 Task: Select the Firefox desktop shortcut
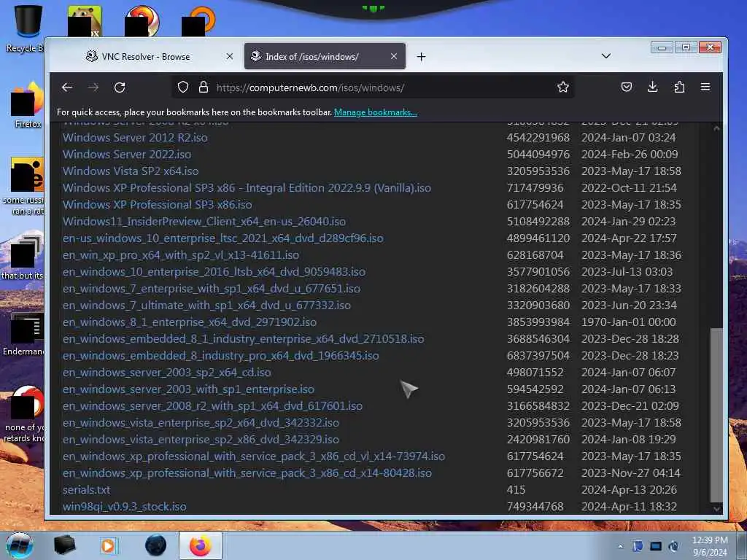click(27, 105)
